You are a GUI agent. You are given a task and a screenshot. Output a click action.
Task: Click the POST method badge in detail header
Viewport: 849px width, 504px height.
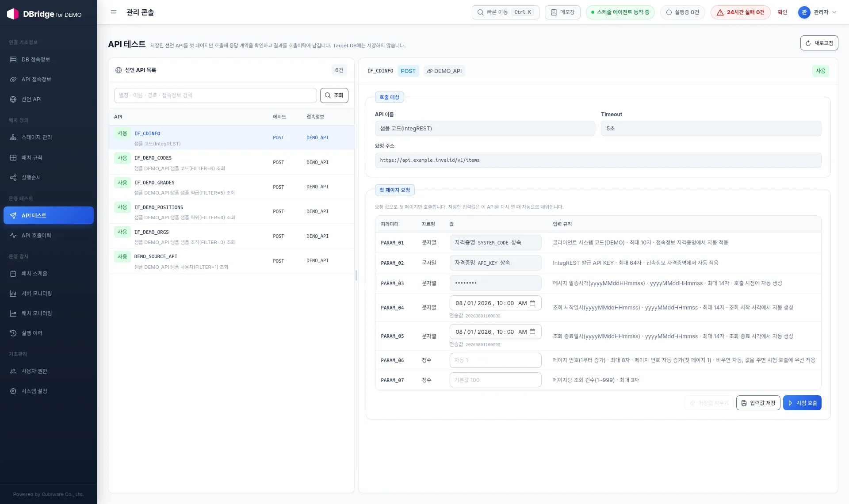(408, 71)
